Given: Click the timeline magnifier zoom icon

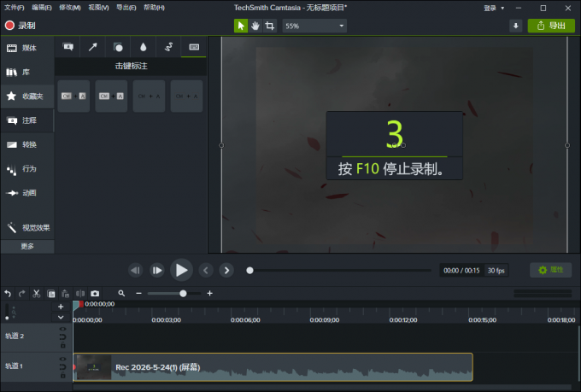Looking at the screenshot, I should [x=121, y=294].
